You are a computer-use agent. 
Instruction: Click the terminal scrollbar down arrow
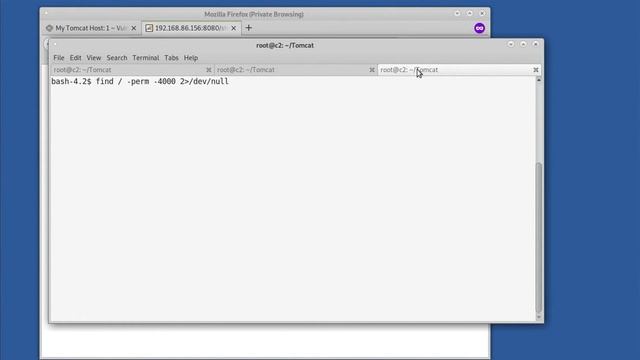pyautogui.click(x=539, y=317)
